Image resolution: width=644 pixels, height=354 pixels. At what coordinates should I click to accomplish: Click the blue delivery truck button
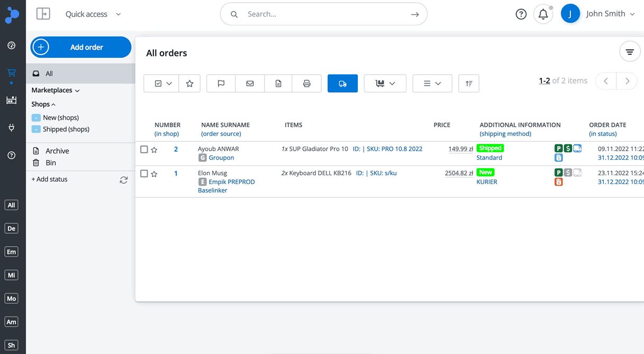click(343, 84)
